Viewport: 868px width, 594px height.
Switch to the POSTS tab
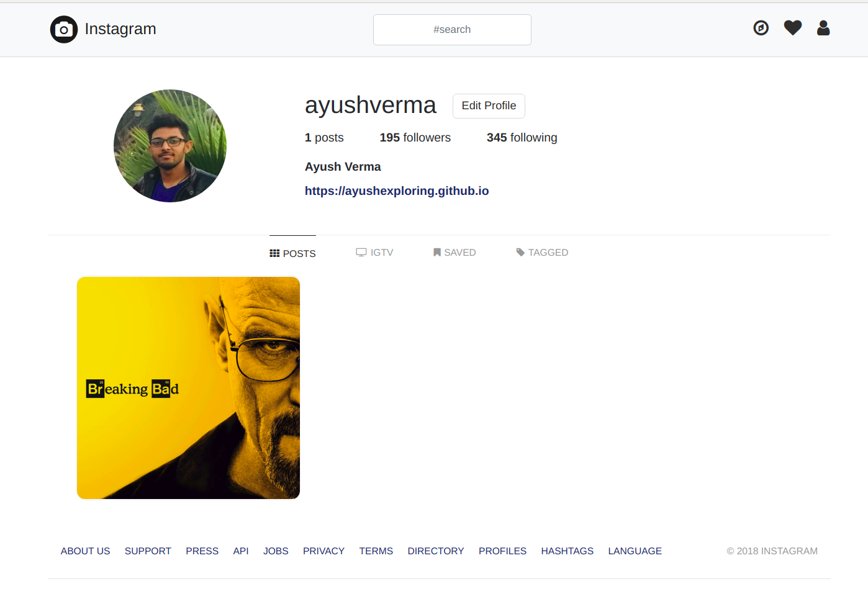292,253
